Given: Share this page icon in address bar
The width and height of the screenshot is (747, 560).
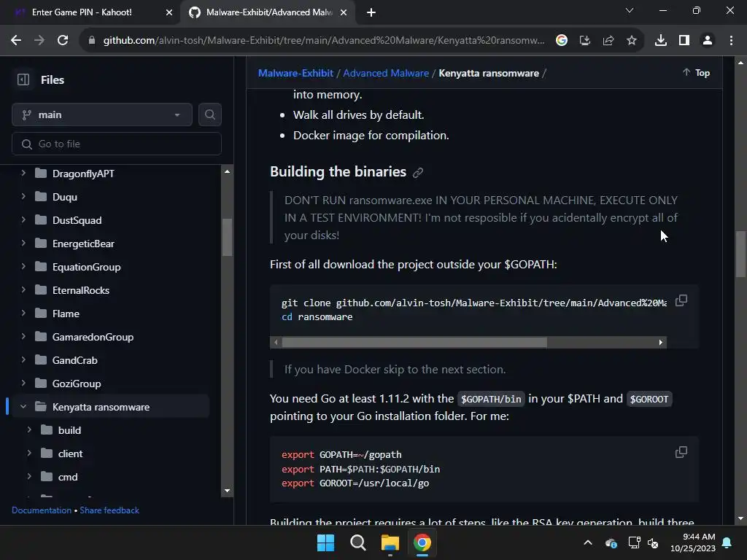Looking at the screenshot, I should tap(608, 41).
